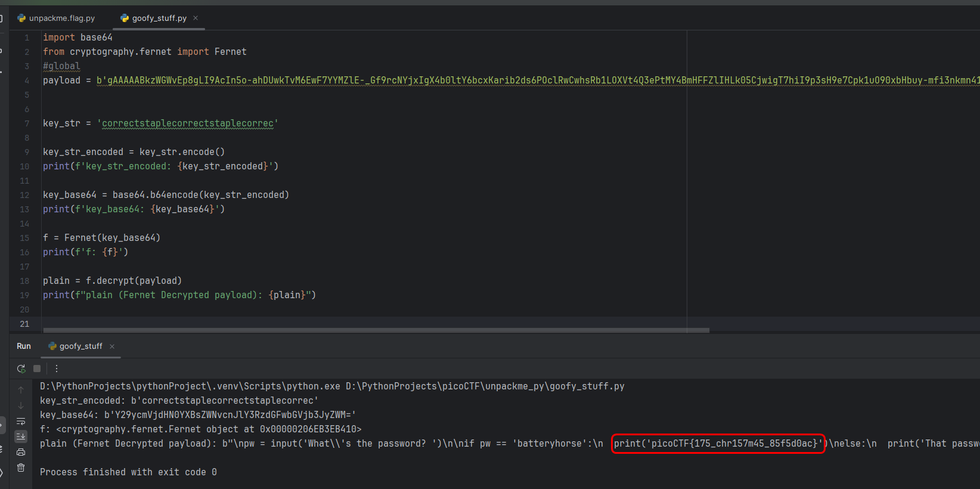Open the goofy_stuff.py path link in console
This screenshot has width=980, height=489.
click(485, 386)
